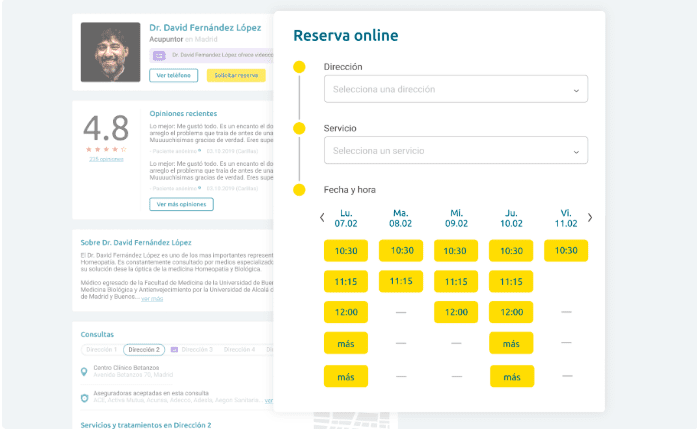Select 12:00 slot on Ju. 10.02
Image resolution: width=697 pixels, height=430 pixels.
pyautogui.click(x=511, y=312)
